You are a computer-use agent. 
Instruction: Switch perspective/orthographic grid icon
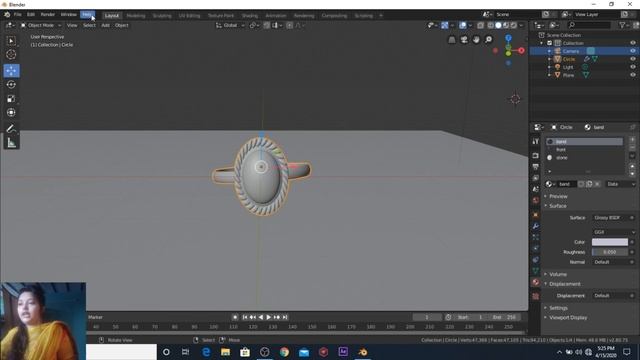452,40
